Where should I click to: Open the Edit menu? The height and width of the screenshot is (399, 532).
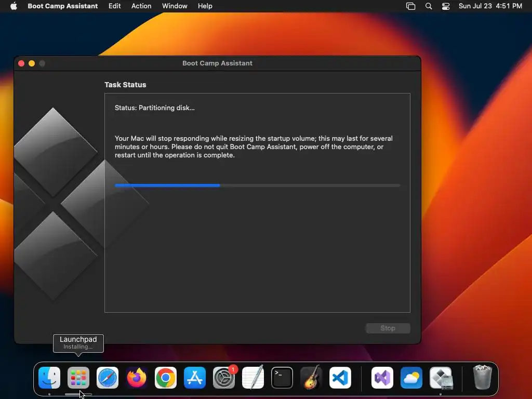point(114,6)
